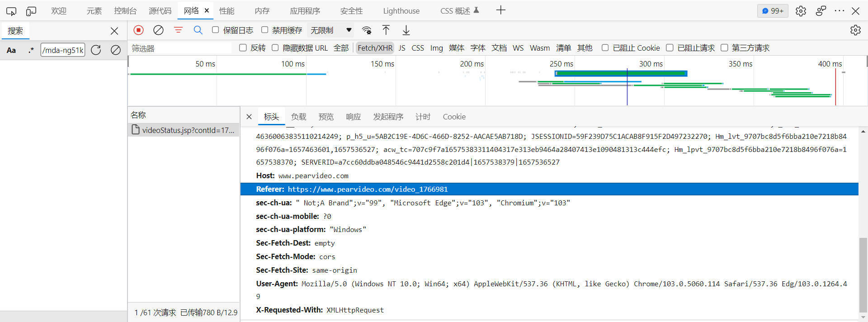Image resolution: width=868 pixels, height=322 pixels.
Task: Click the headers pane vertical scrollbar
Action: (x=863, y=274)
